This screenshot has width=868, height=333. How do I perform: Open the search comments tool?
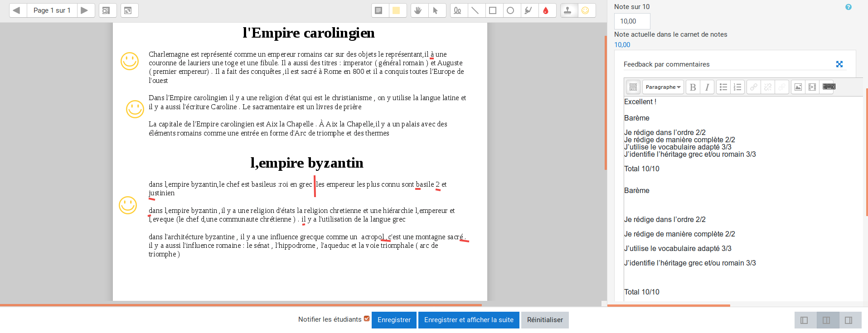(107, 10)
